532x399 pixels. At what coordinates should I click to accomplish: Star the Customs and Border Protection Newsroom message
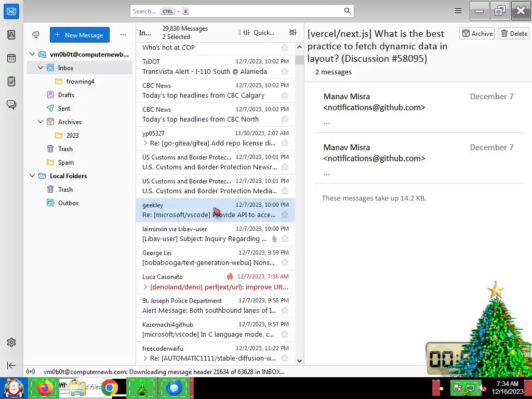coord(285,167)
